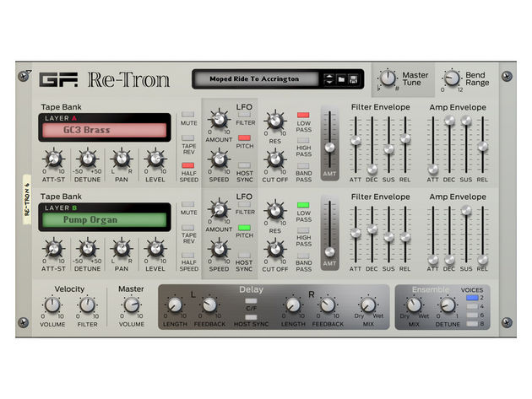Disable Layer A HALF SPEED
The height and width of the screenshot is (399, 532).
click(x=188, y=165)
